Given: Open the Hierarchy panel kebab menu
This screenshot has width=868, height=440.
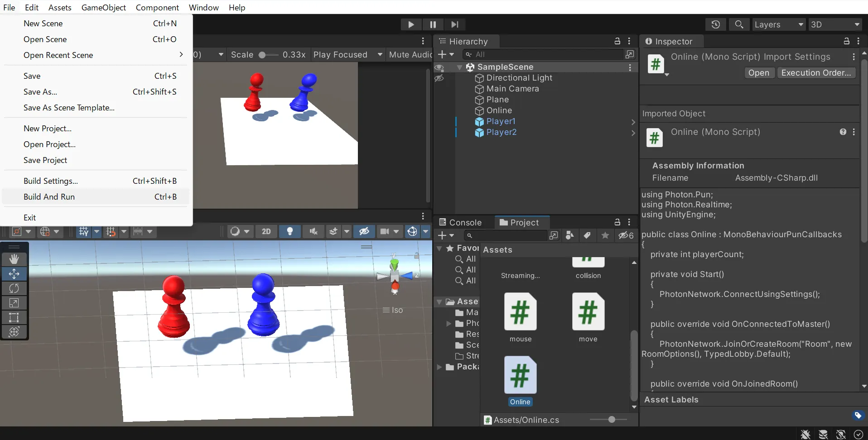Looking at the screenshot, I should (x=629, y=41).
